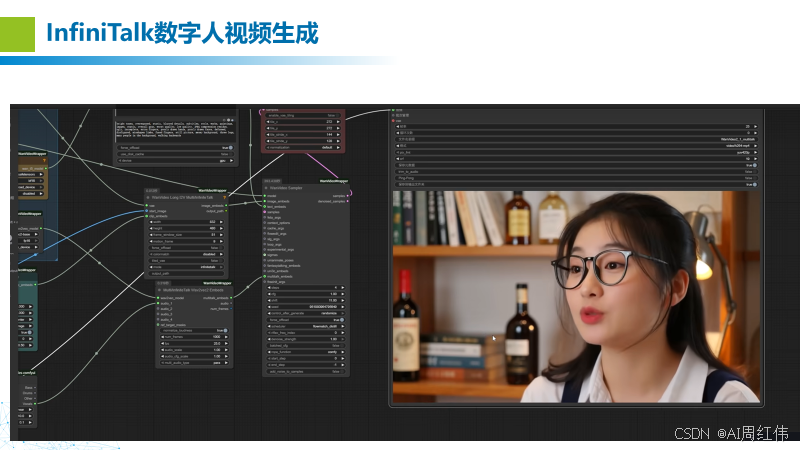Click the samples output socket on WanVideo Sampler
The image size is (800, 450).
pos(347,196)
